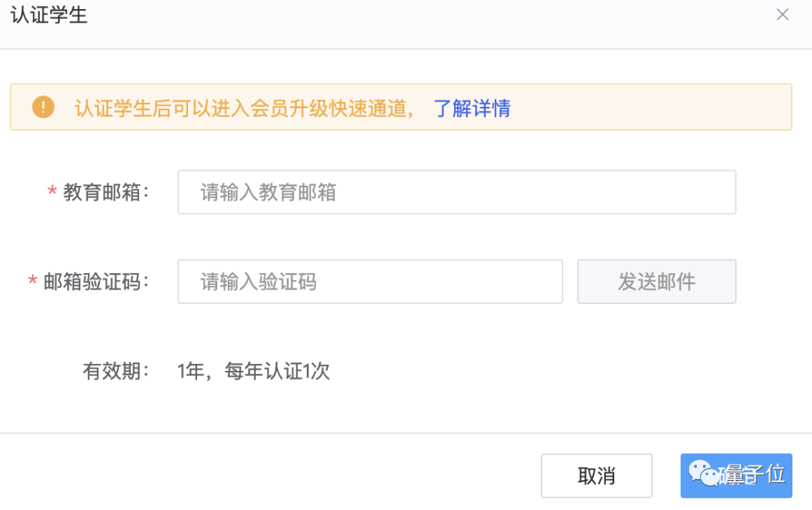Screen dimensions: 812x510
Task: Click the 1年，每年认证1次 validity text
Action: coord(253,371)
